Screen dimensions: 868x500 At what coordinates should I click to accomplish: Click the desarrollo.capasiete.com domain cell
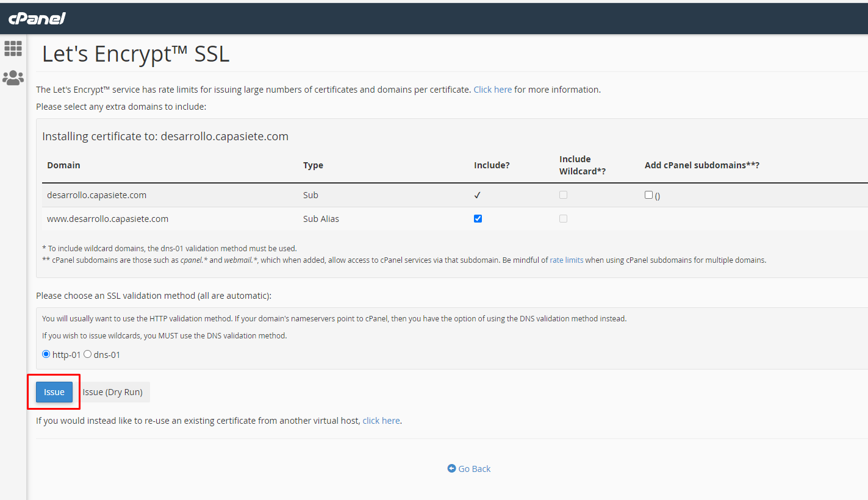click(x=96, y=195)
